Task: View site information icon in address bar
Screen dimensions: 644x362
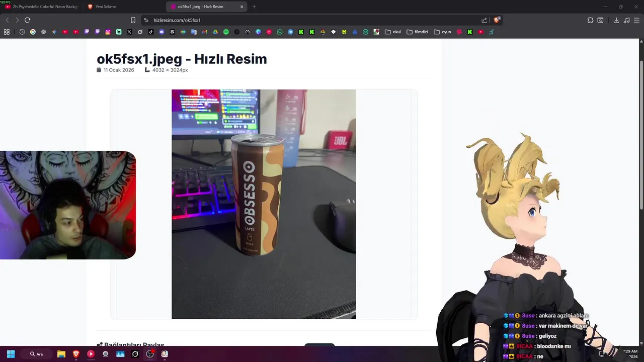Action: (x=146, y=20)
